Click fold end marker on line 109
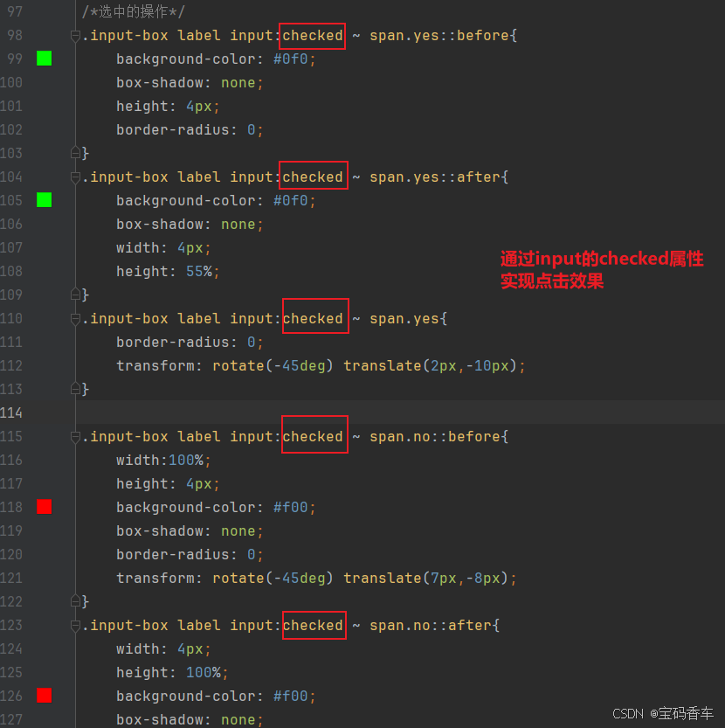Screen dimensions: 725x728 tap(75, 295)
